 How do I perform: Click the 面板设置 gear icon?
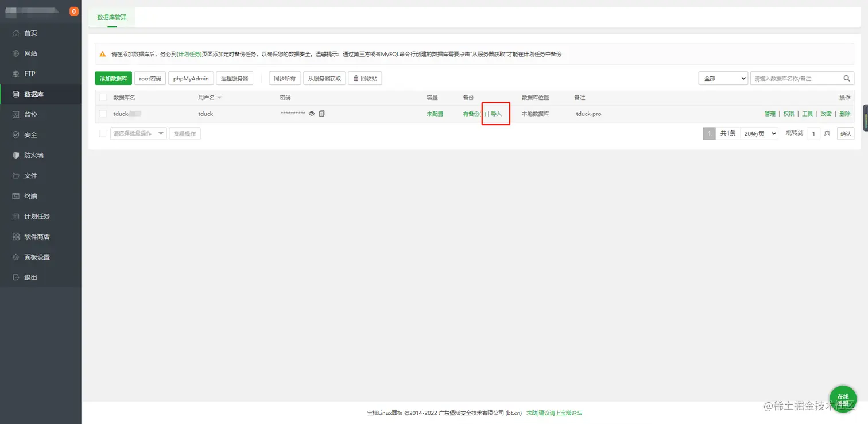[x=16, y=257]
